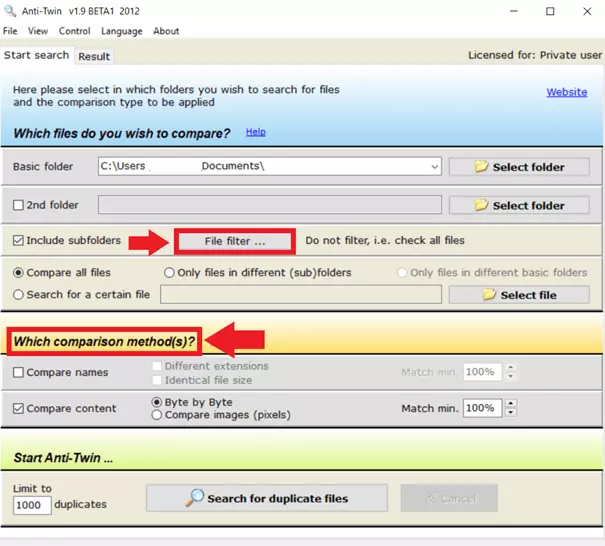Open the Language menu

[122, 31]
